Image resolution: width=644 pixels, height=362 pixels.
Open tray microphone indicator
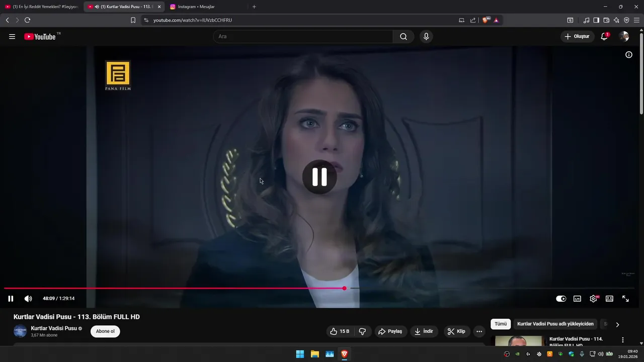[582, 354]
